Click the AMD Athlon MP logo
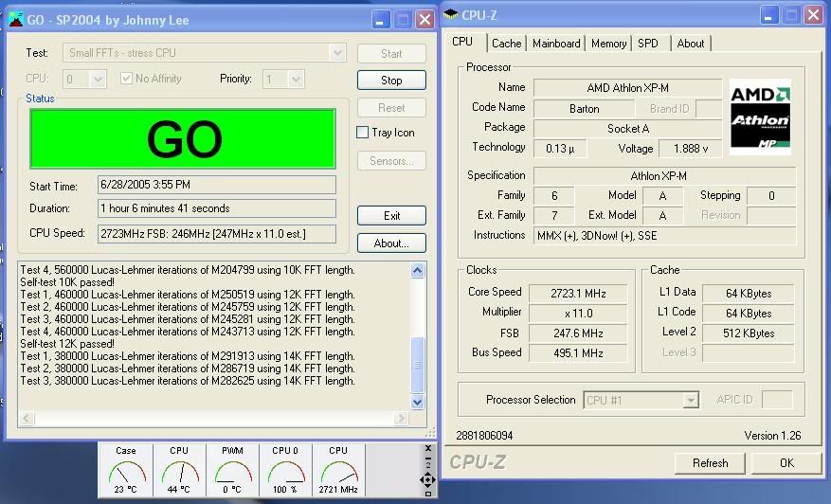 [760, 117]
